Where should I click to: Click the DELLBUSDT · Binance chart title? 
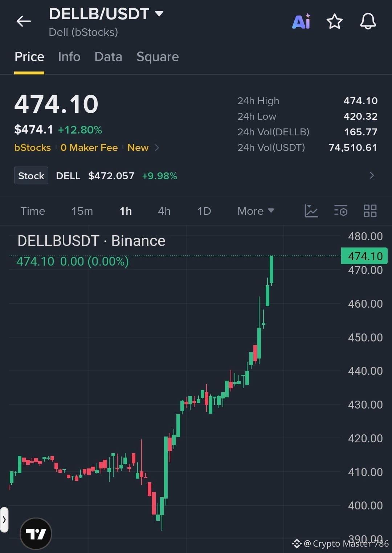91,241
